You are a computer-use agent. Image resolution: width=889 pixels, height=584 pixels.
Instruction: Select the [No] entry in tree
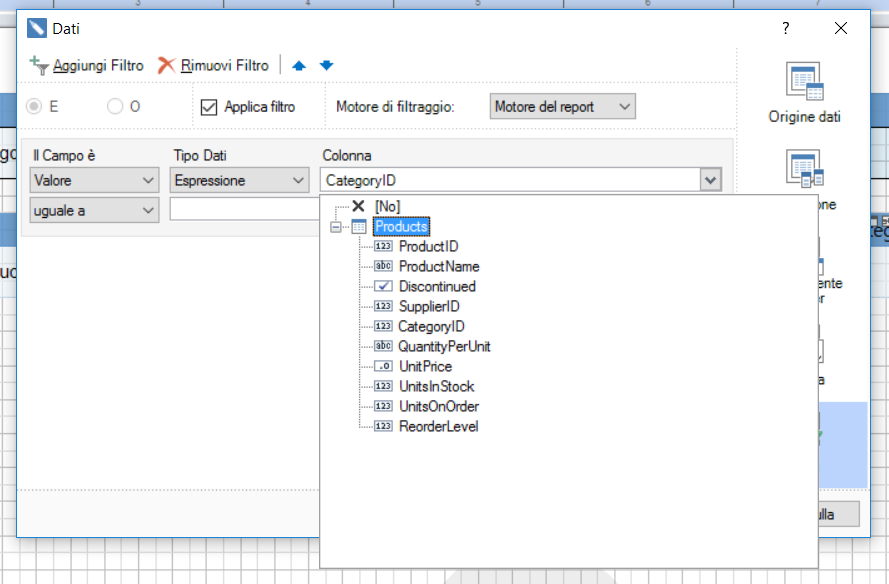click(387, 206)
